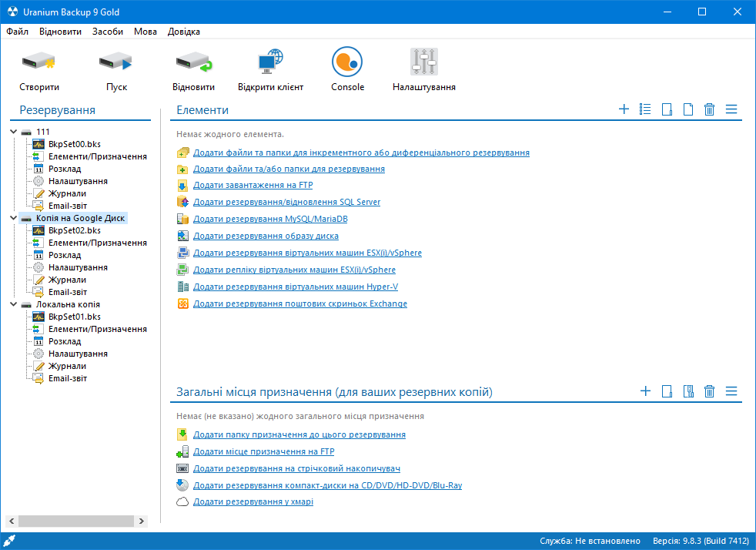Click the right arrow of tree horizontal scrollbar
This screenshot has height=550, width=756.
click(x=141, y=521)
